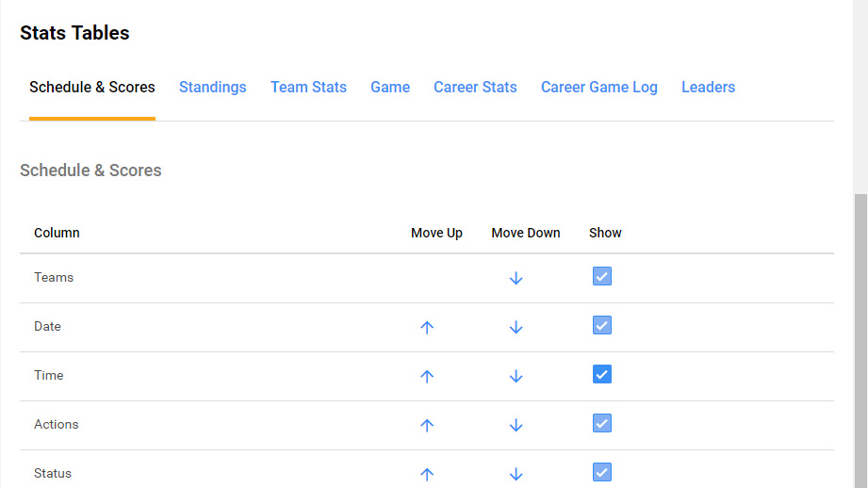Image resolution: width=868 pixels, height=488 pixels.
Task: Click the vertical scrollbar thumb
Action: pos(860,339)
